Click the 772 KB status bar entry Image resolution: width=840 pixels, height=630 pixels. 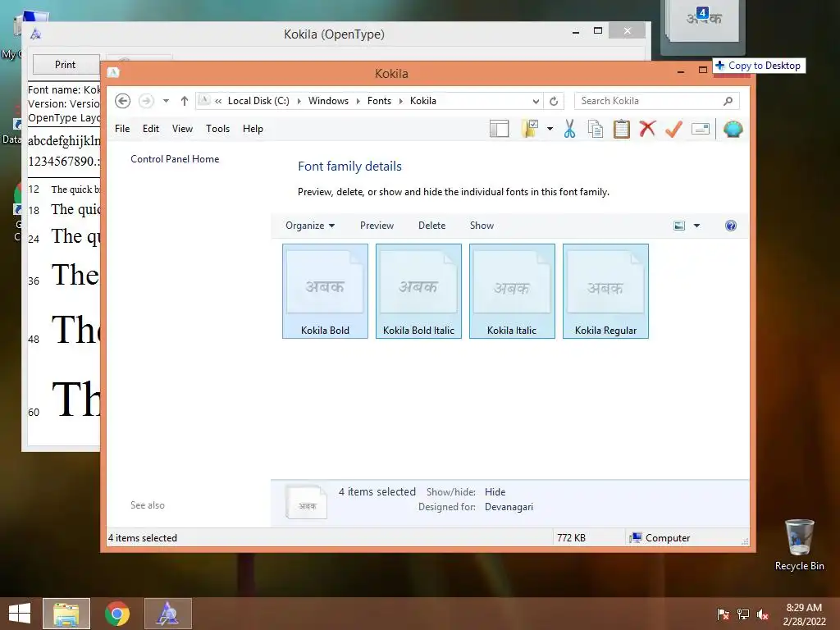(571, 538)
